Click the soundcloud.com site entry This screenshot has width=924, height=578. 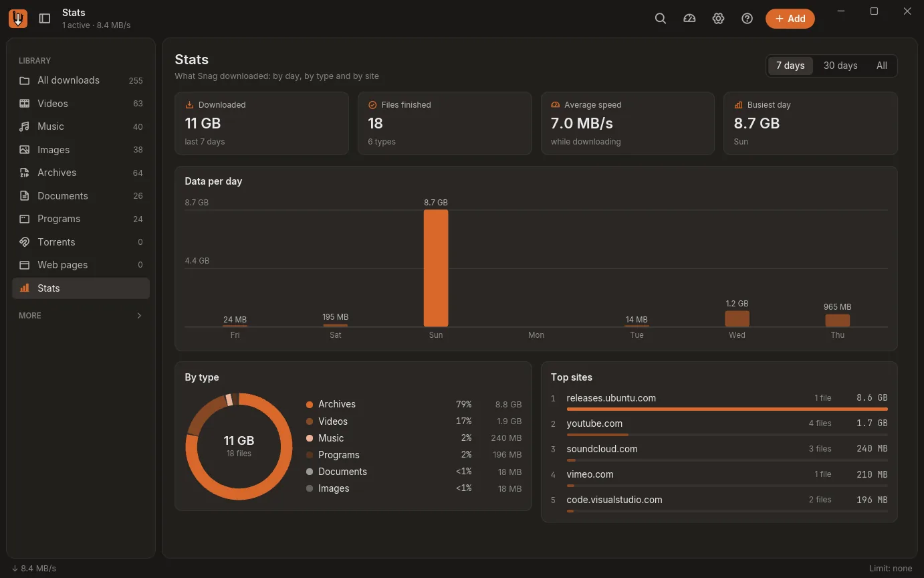(719, 452)
